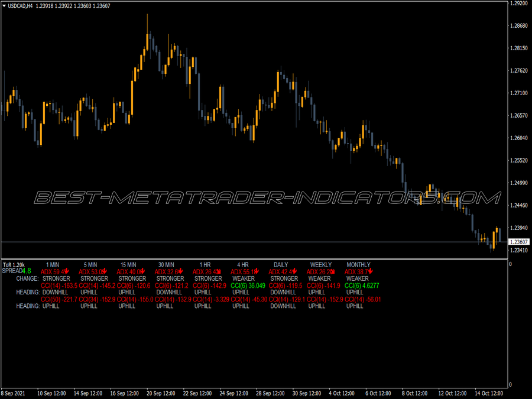Viewport: 532px width, 399px height.
Task: Click the CCI(6) -142.9 value
Action: pos(210,286)
